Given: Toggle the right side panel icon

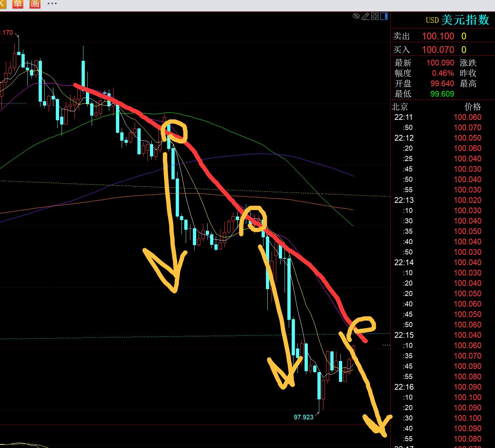Looking at the screenshot, I should (384, 16).
